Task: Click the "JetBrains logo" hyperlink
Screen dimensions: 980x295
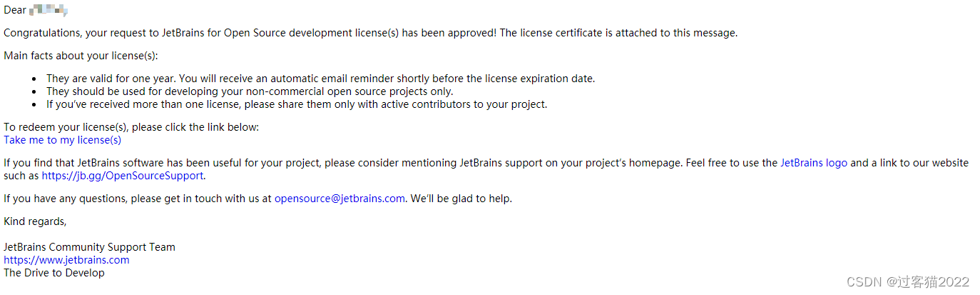Action: (x=813, y=163)
